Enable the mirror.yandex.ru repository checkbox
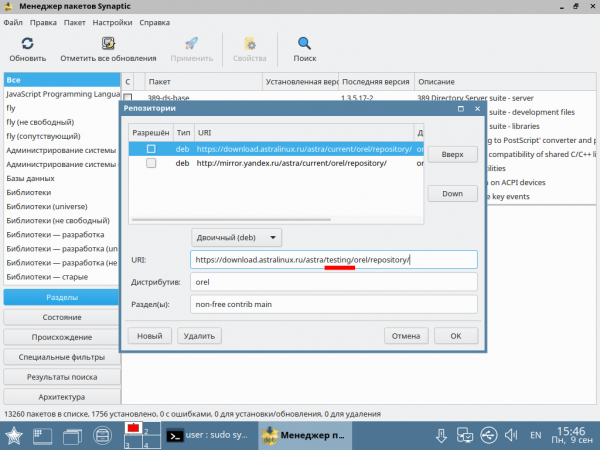The width and height of the screenshot is (600, 450). pos(151,164)
